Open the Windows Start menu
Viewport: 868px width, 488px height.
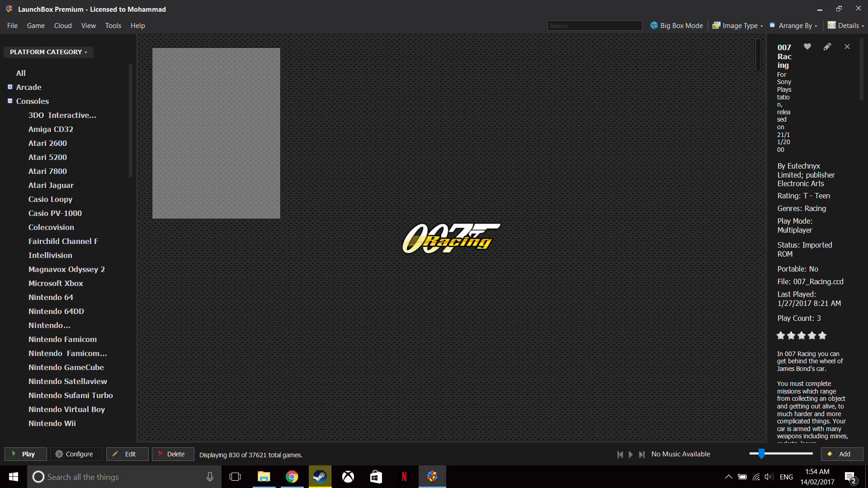(14, 477)
